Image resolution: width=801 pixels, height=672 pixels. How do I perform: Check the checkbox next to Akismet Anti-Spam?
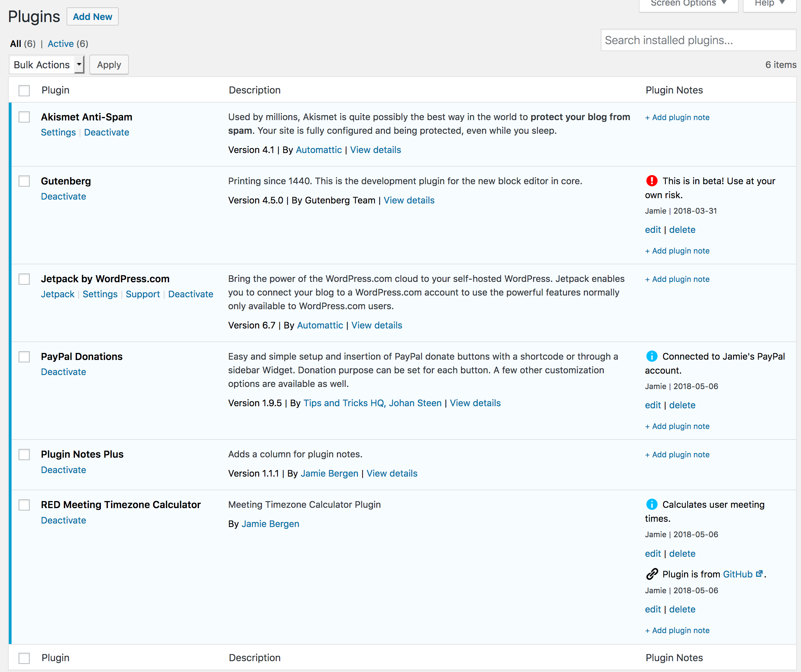[x=23, y=117]
